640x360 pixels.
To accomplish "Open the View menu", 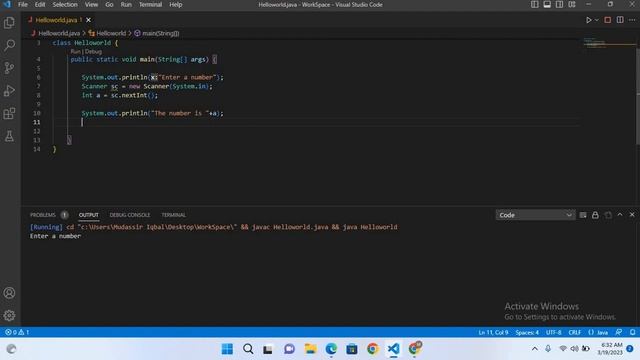I will coord(91,4).
